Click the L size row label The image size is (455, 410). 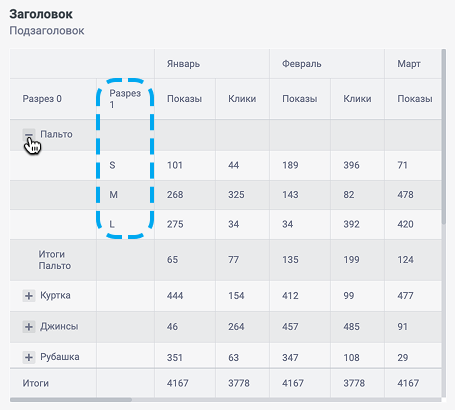coord(112,224)
